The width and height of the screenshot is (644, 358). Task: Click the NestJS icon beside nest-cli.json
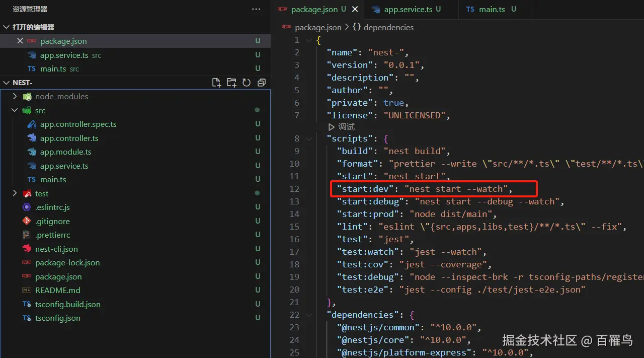coord(27,249)
